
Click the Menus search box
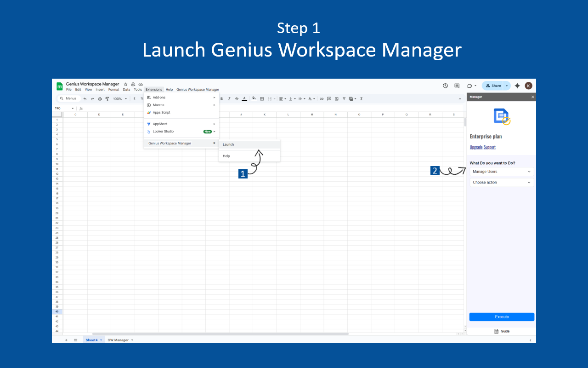[69, 98]
